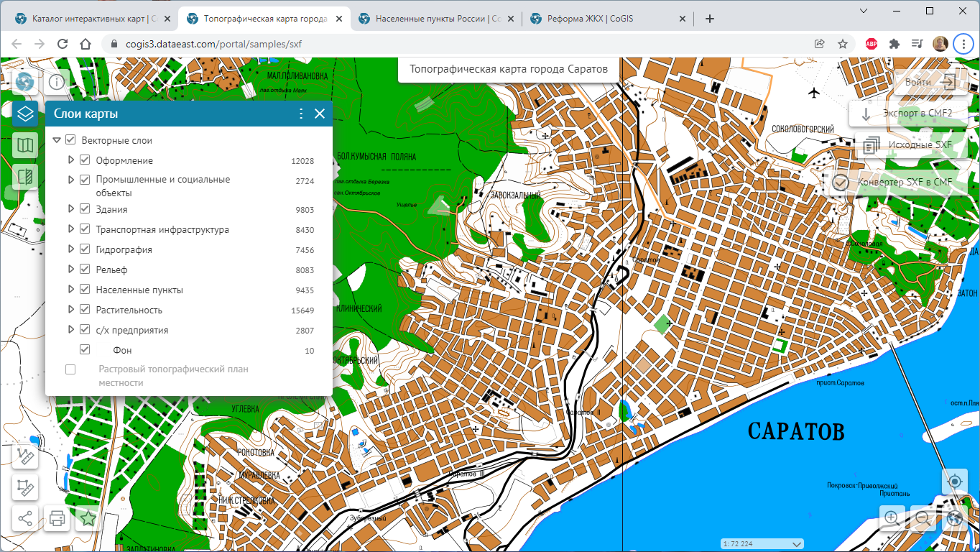Collapse the Векторные слои group
Screen dimensions: 980x552
[x=57, y=140]
